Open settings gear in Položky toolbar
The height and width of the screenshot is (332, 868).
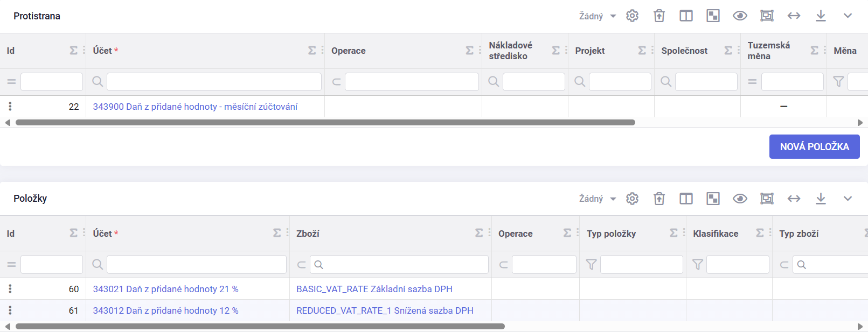[x=632, y=199]
